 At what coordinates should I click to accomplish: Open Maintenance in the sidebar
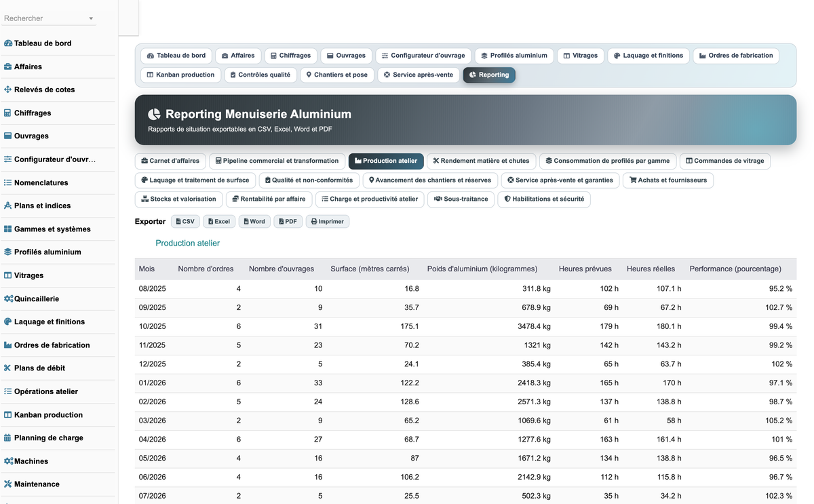click(x=58, y=484)
